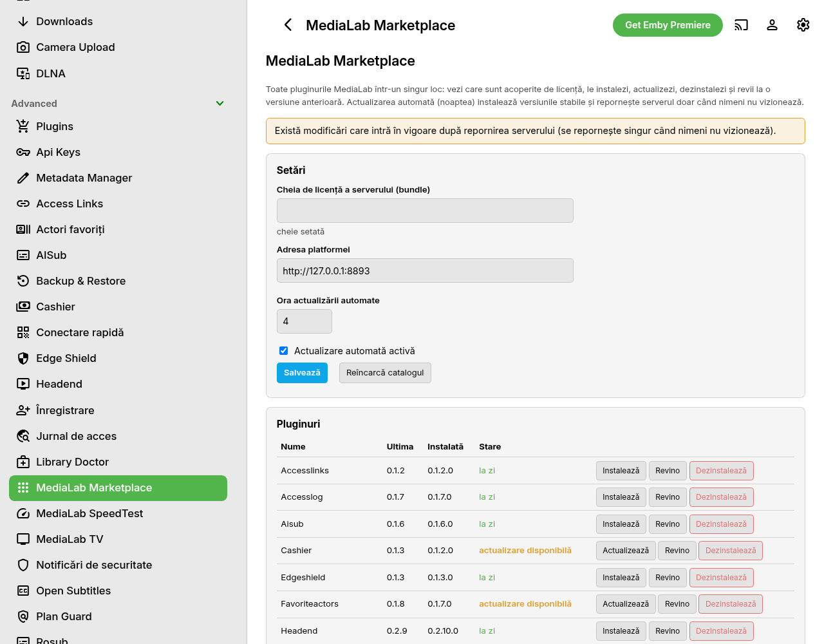Open the user profile icon
The height and width of the screenshot is (644, 824).
click(x=772, y=25)
